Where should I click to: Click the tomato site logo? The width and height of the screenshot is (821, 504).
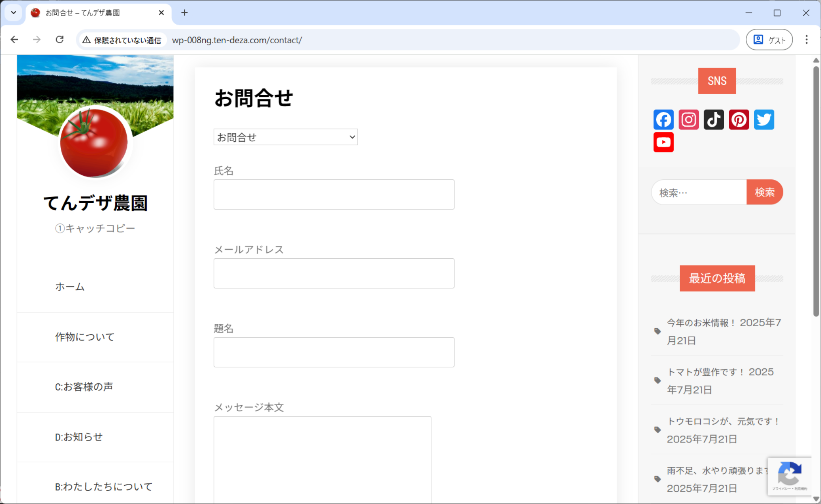[x=94, y=142]
